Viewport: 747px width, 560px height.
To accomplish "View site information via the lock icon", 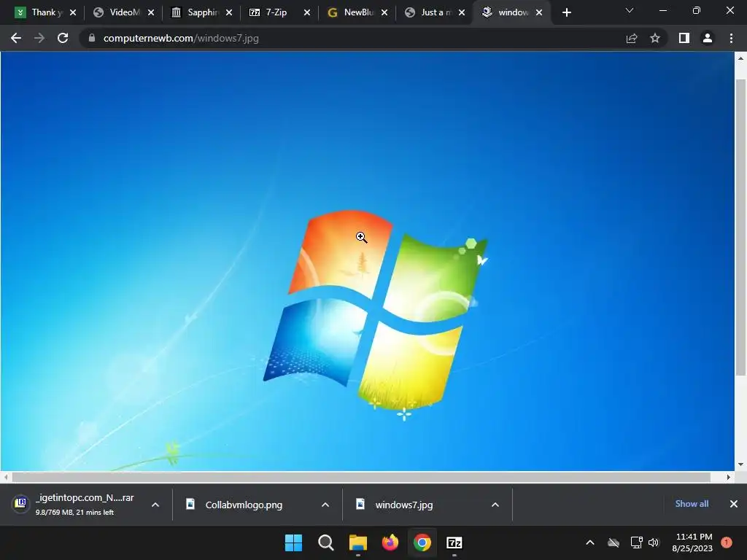I will tap(91, 38).
